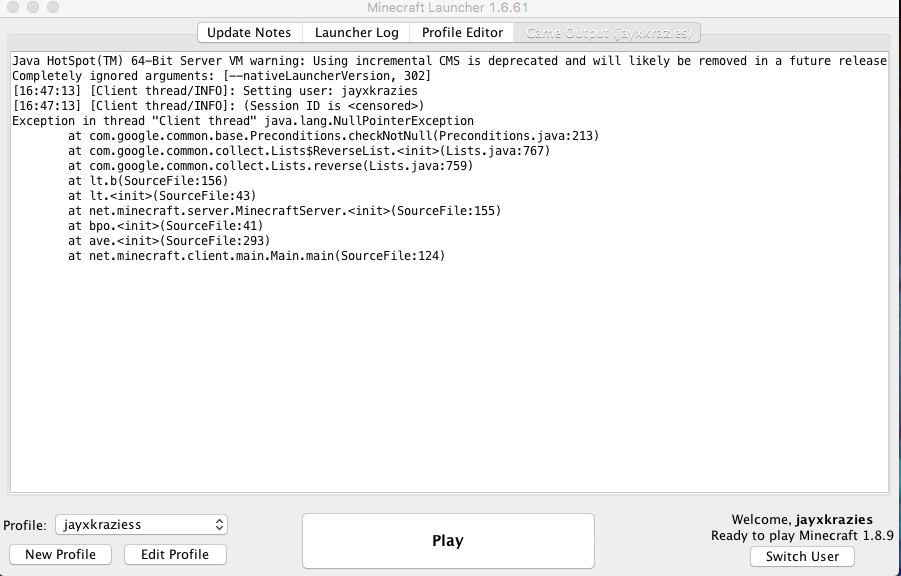Image resolution: width=901 pixels, height=576 pixels.
Task: Click the 'Profile:' label
Action: 25,525
